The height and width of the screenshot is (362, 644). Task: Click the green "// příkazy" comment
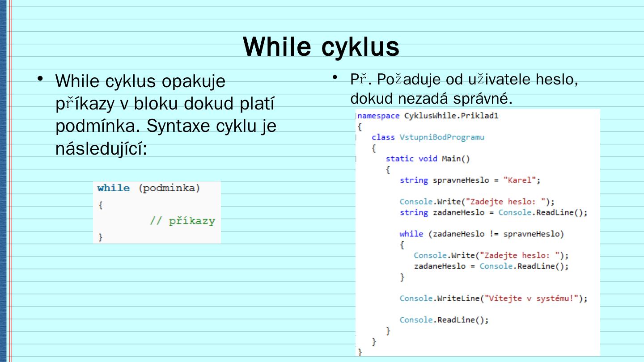(x=182, y=221)
